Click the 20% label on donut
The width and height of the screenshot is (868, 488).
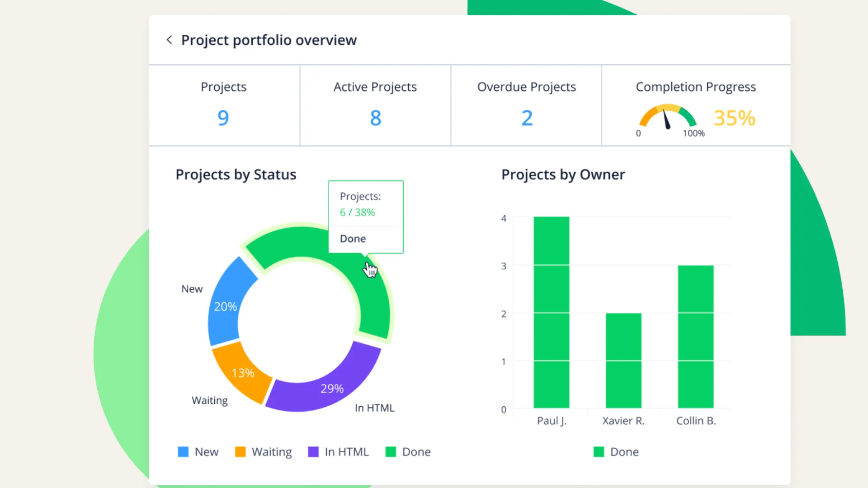point(225,307)
